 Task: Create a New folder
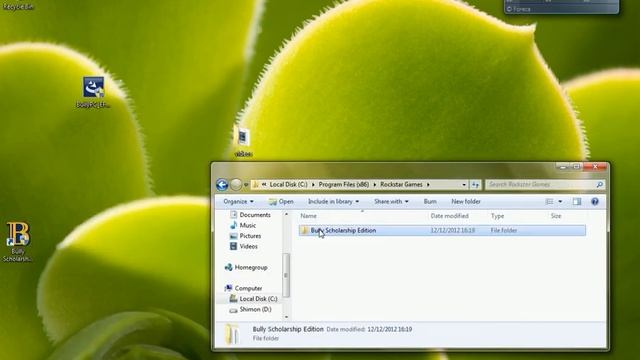click(466, 202)
